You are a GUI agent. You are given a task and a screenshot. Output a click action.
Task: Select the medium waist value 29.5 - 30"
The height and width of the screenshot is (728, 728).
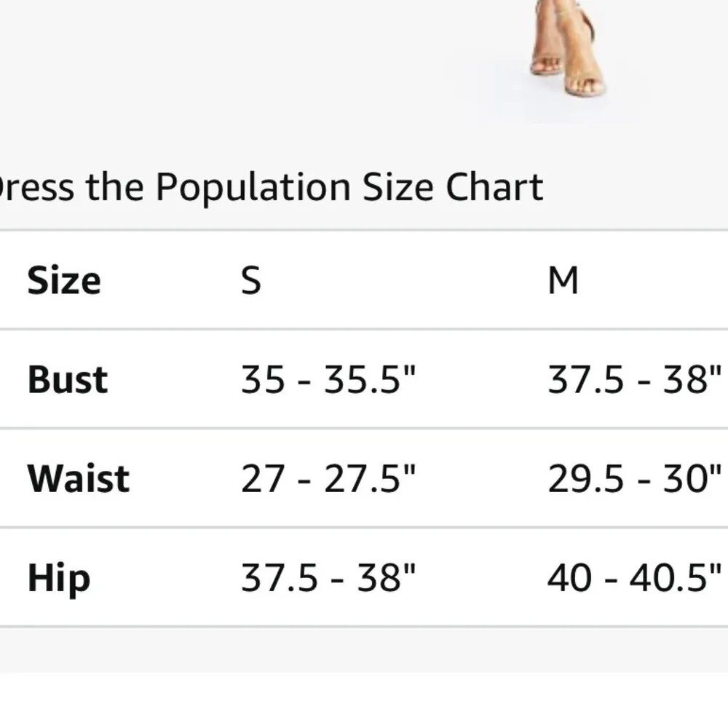coord(634,478)
